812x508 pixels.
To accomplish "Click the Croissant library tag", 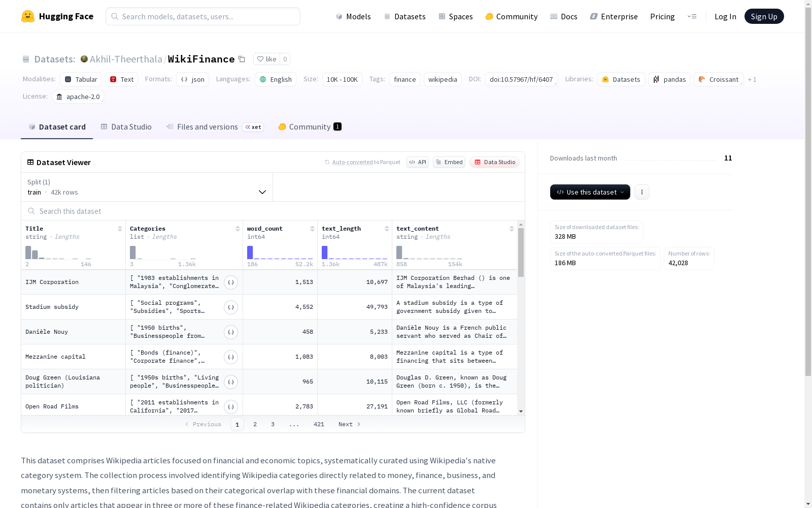I will [719, 79].
